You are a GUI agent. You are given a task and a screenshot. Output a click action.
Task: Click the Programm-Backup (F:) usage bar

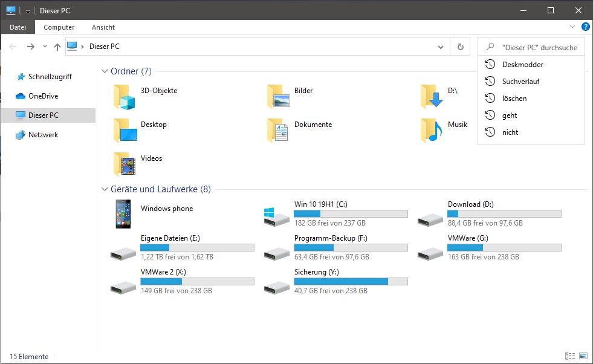tap(351, 248)
